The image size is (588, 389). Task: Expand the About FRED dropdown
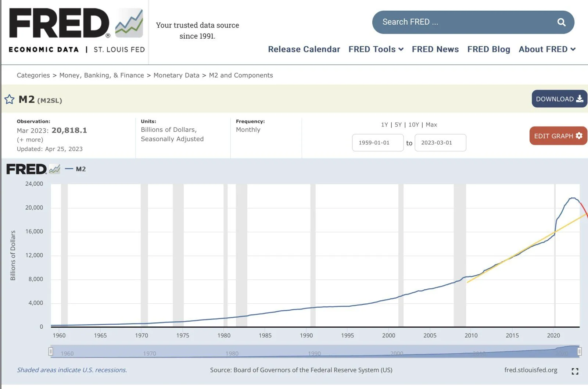[546, 49]
